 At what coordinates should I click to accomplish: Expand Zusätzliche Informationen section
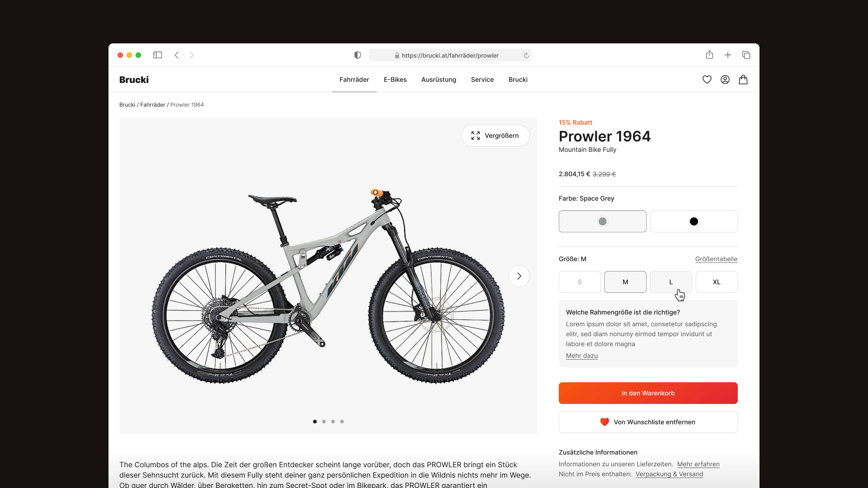tap(598, 451)
